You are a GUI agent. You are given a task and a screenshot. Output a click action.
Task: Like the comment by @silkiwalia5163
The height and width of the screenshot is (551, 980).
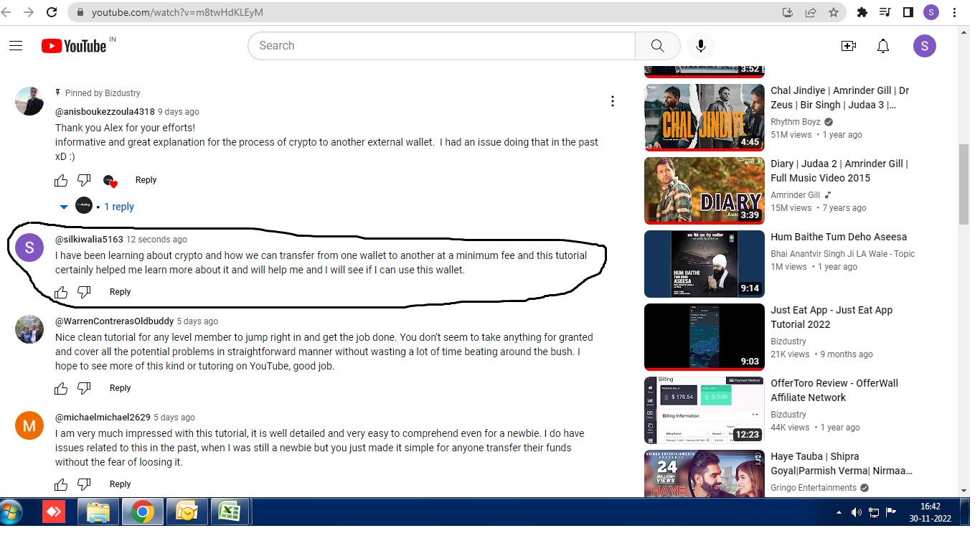pyautogui.click(x=61, y=292)
